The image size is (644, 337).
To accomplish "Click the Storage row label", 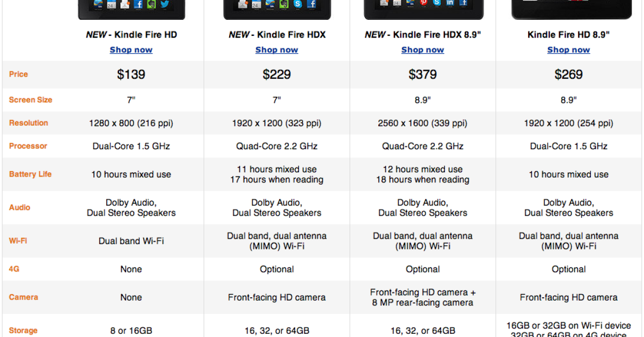I will click(x=24, y=331).
